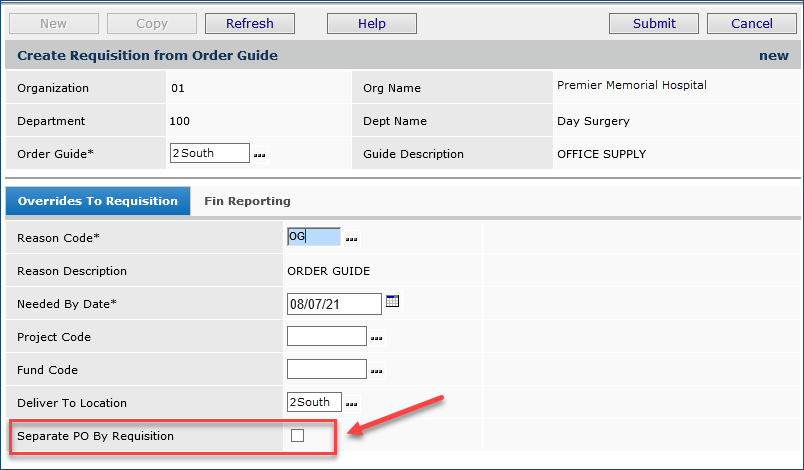Open Project Code lookup ellipsis
The height and width of the screenshot is (470, 804).
click(x=377, y=339)
